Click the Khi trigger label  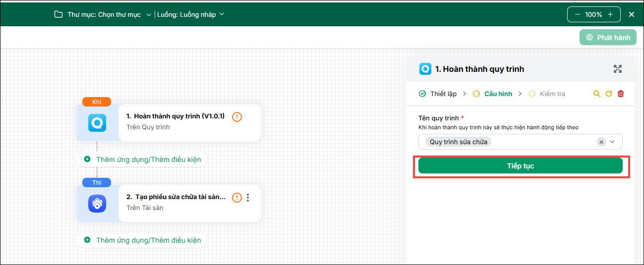pyautogui.click(x=97, y=102)
